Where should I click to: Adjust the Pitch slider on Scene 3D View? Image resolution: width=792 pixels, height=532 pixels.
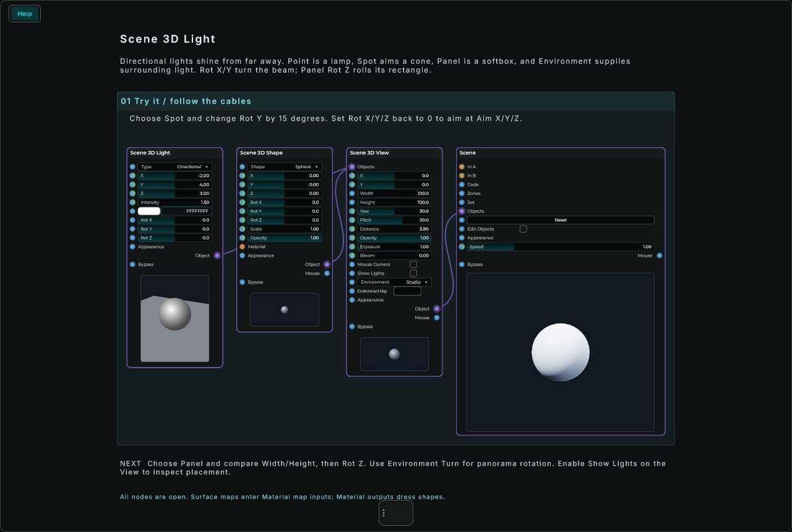[x=395, y=220]
